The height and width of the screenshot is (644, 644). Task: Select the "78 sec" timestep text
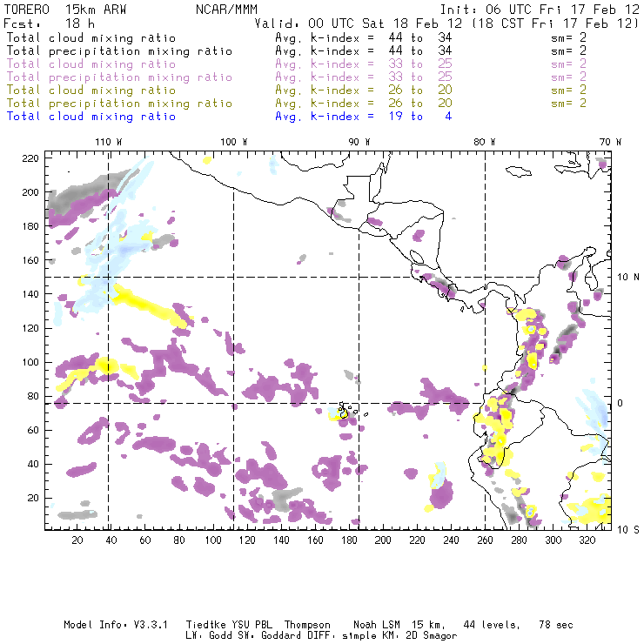tap(556, 625)
